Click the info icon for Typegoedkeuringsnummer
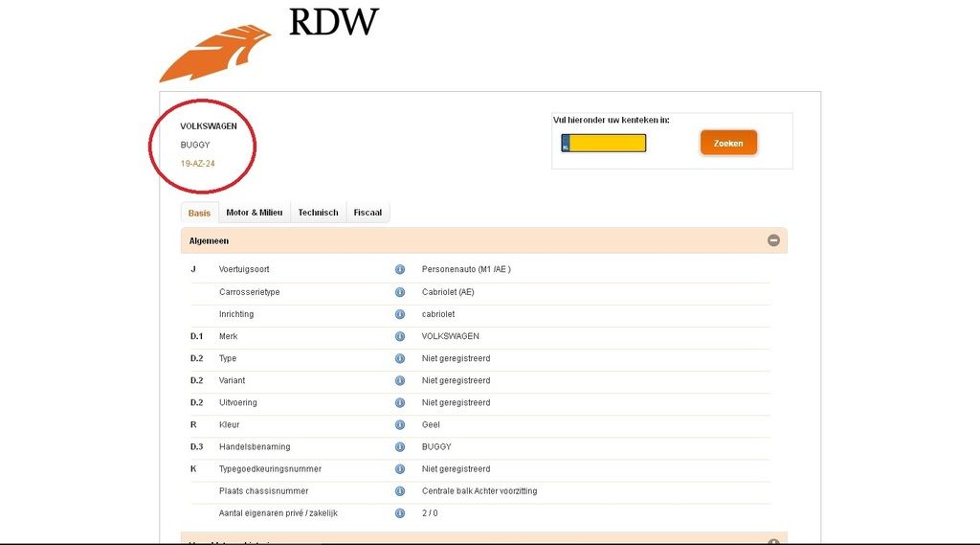The image size is (980, 545). pyautogui.click(x=400, y=469)
